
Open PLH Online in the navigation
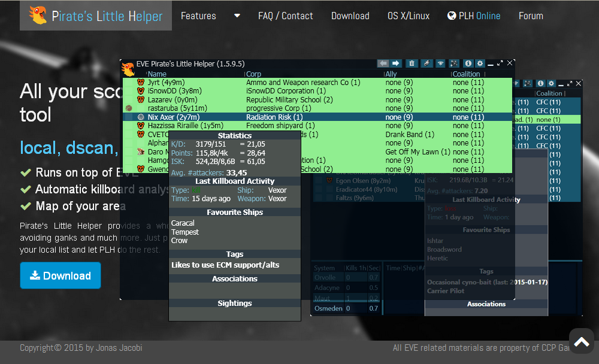474,16
